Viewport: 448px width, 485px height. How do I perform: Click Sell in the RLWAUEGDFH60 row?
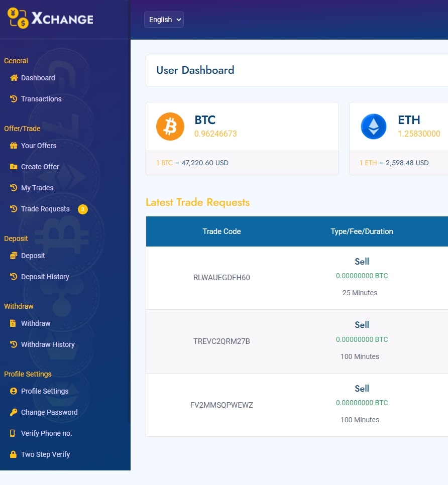pyautogui.click(x=362, y=262)
